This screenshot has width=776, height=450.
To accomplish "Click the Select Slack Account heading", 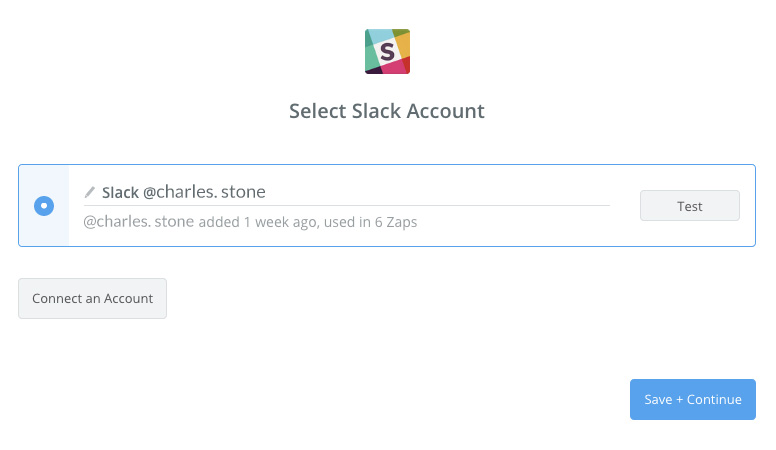I will point(387,111).
